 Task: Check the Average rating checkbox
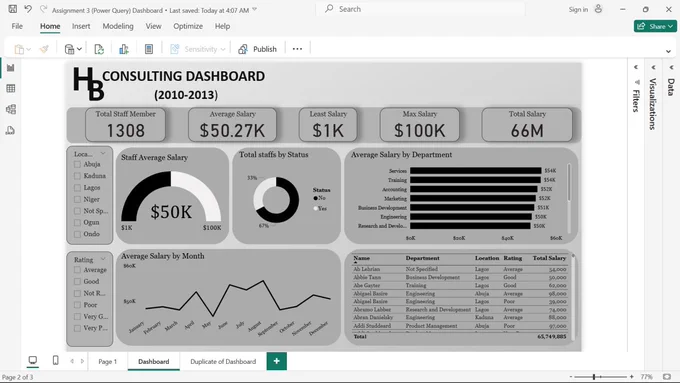[77, 270]
